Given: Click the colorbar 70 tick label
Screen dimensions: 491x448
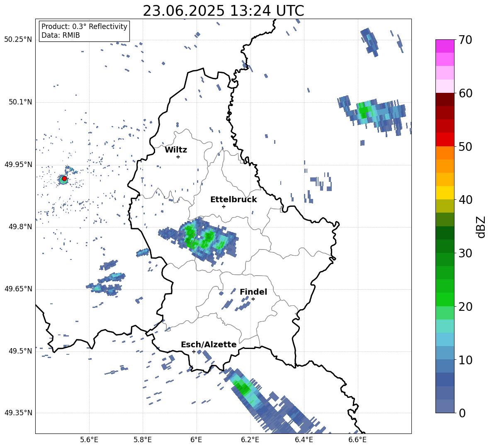Looking at the screenshot, I should 465,40.
